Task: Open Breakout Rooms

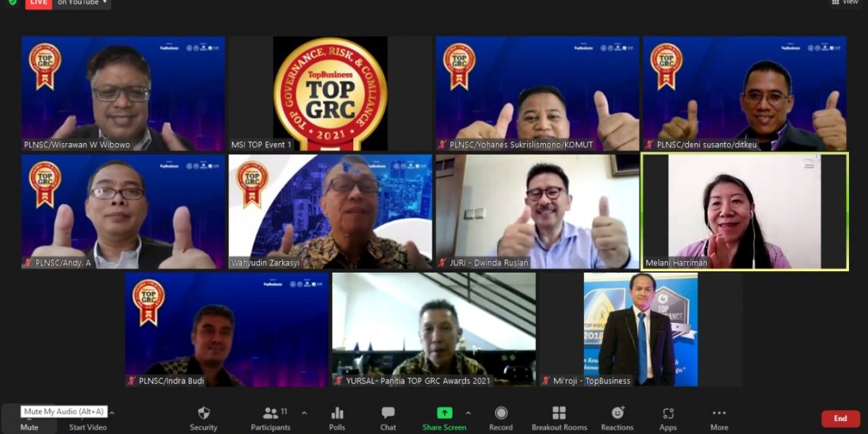Action: tap(559, 420)
